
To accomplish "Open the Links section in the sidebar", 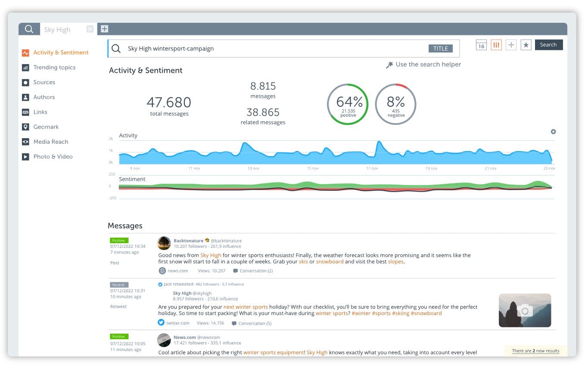I will tap(34, 112).
